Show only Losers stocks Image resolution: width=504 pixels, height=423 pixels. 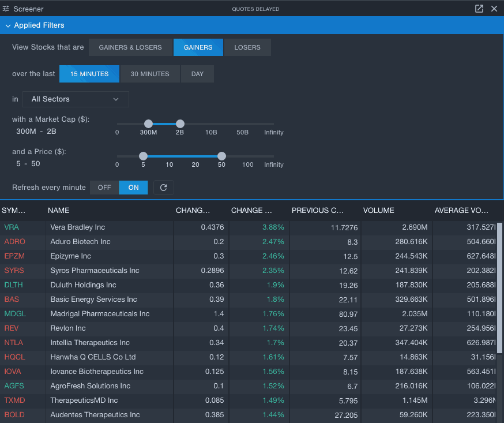[x=247, y=47]
